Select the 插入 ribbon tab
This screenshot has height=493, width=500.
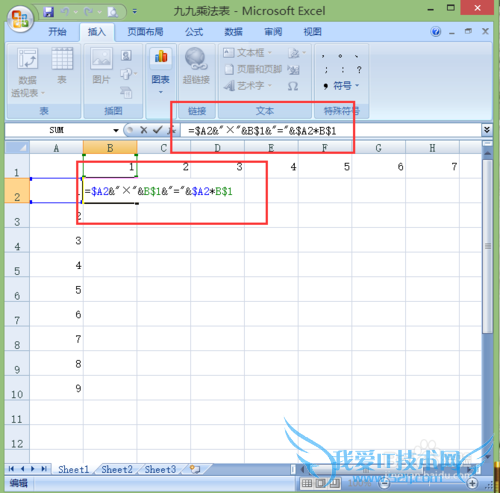pyautogui.click(x=97, y=32)
